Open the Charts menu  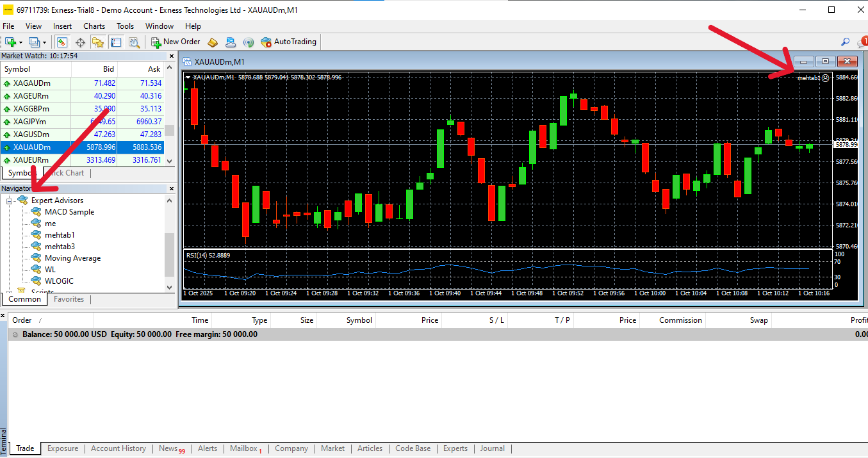coord(94,26)
